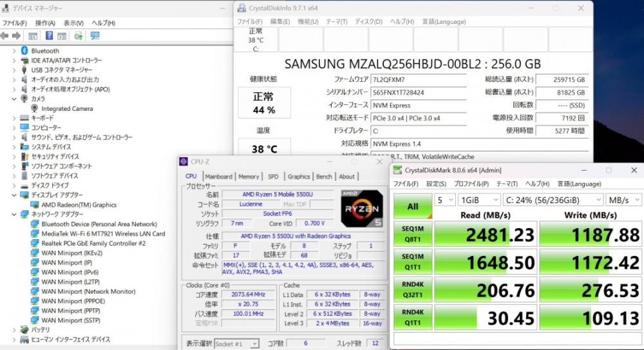Expand the Bluetooth category
The height and width of the screenshot is (350, 644).
[14, 50]
